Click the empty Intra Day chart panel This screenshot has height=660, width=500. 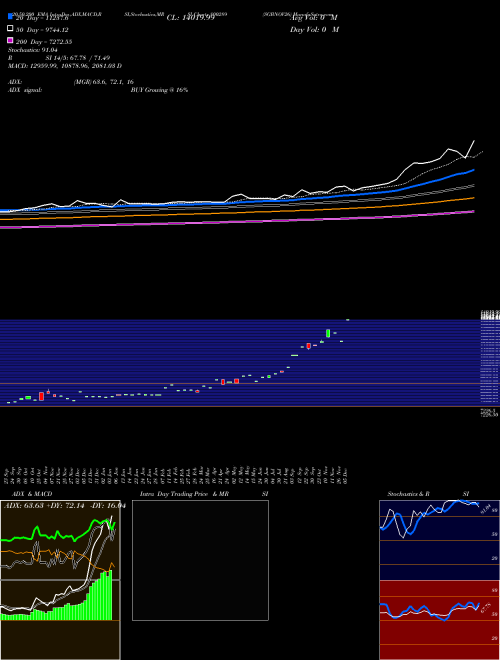click(200, 560)
